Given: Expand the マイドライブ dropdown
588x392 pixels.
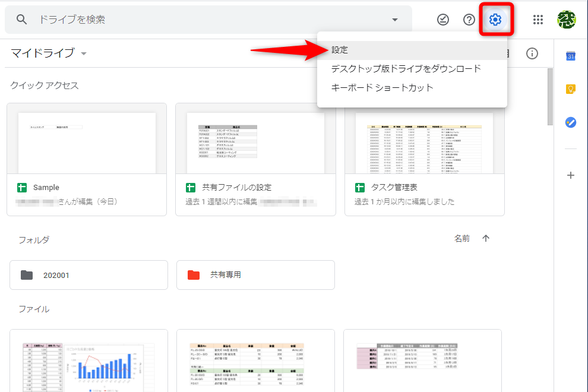Looking at the screenshot, I should [x=83, y=53].
